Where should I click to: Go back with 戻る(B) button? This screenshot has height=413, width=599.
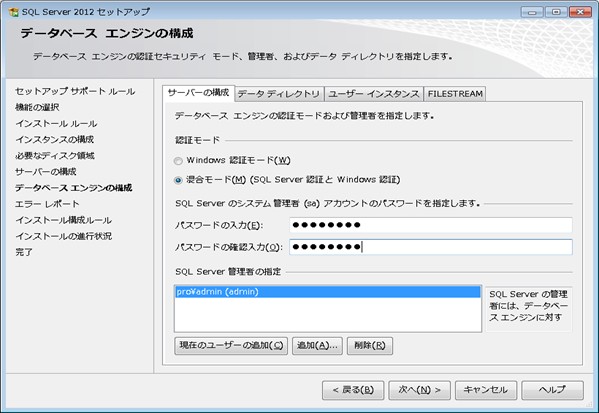point(353,390)
